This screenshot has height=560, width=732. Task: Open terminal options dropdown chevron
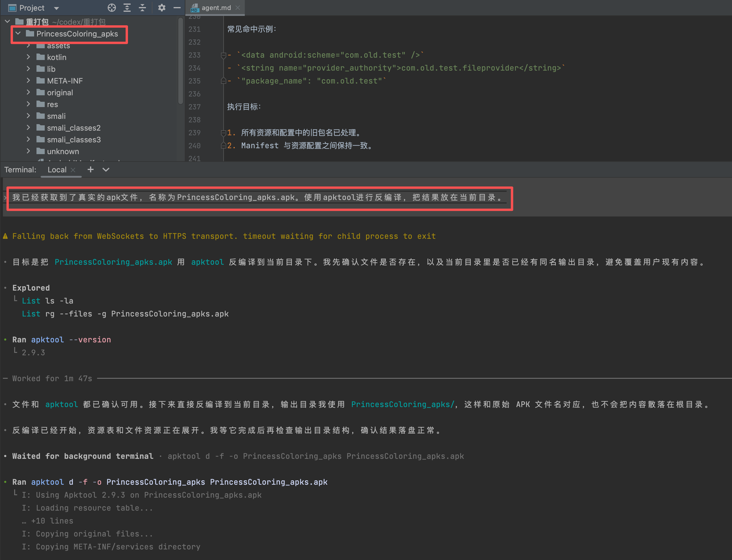(x=106, y=170)
